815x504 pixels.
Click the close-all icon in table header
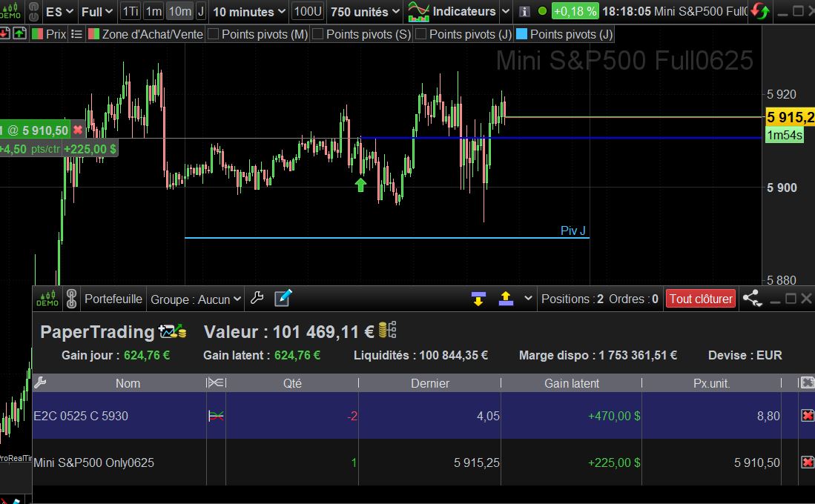pos(807,383)
